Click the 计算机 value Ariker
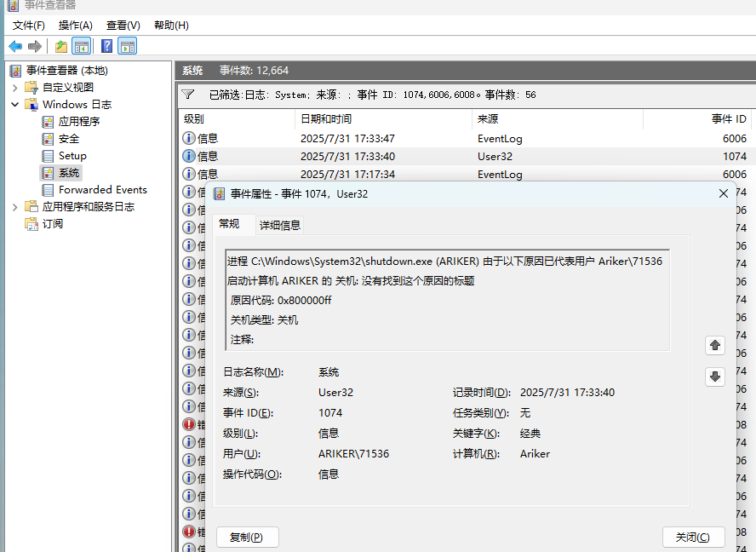The height and width of the screenshot is (552, 756). click(x=535, y=453)
